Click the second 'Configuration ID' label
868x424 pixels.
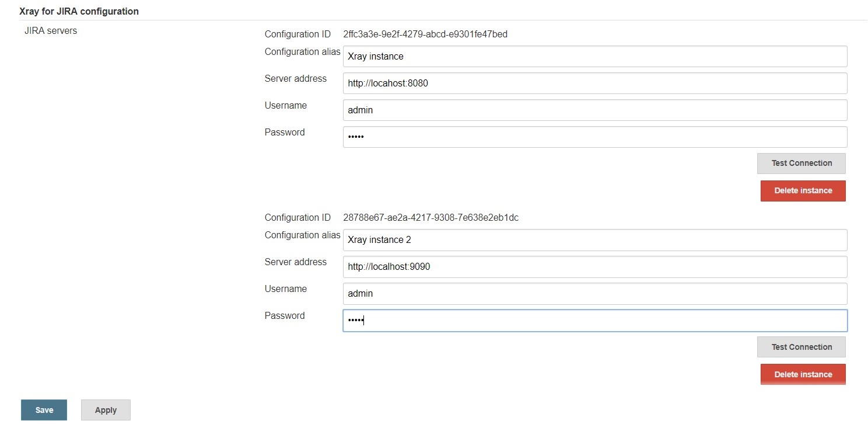coord(297,218)
